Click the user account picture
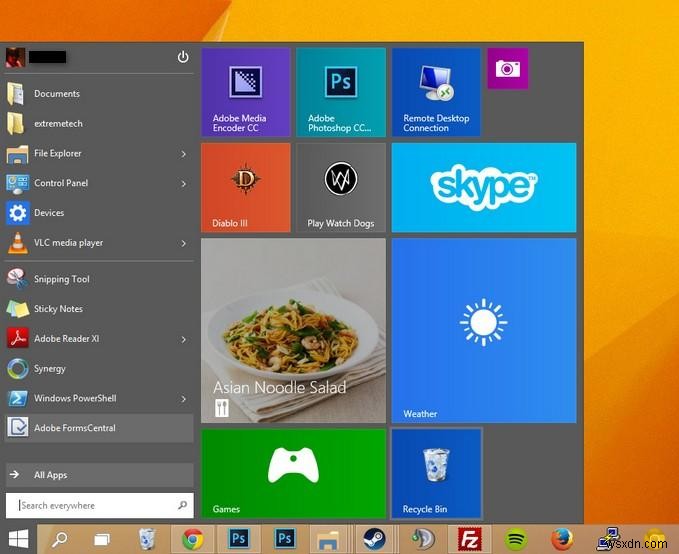 click(x=15, y=58)
